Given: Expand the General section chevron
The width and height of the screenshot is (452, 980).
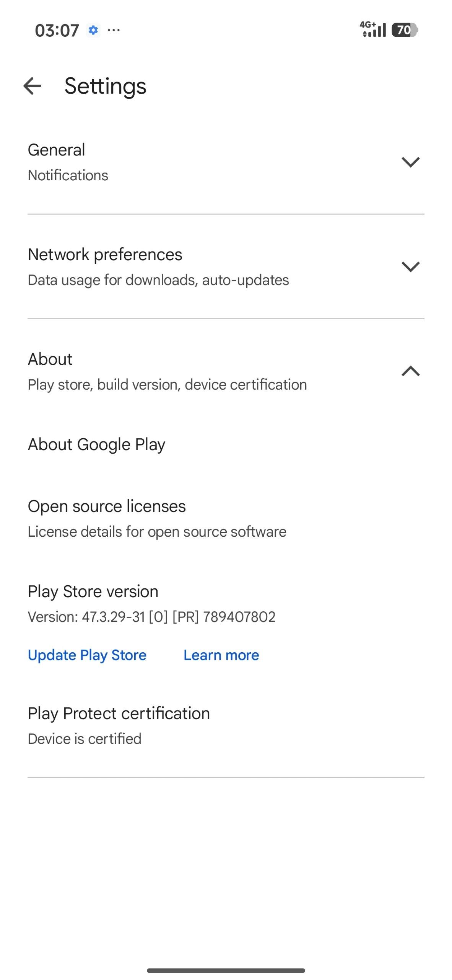Looking at the screenshot, I should click(410, 162).
